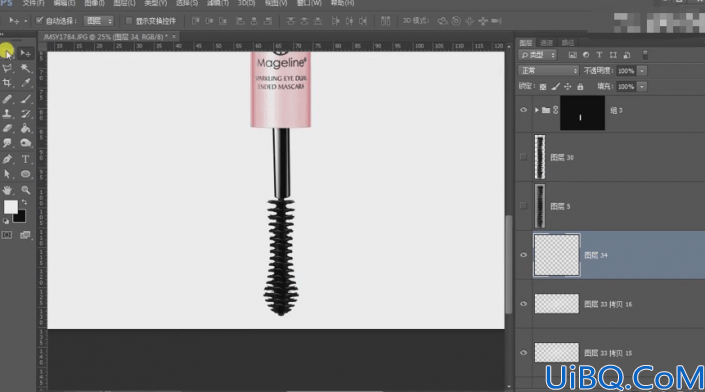705x392 pixels.
Task: Open fill value dropdown arrow
Action: tap(642, 87)
